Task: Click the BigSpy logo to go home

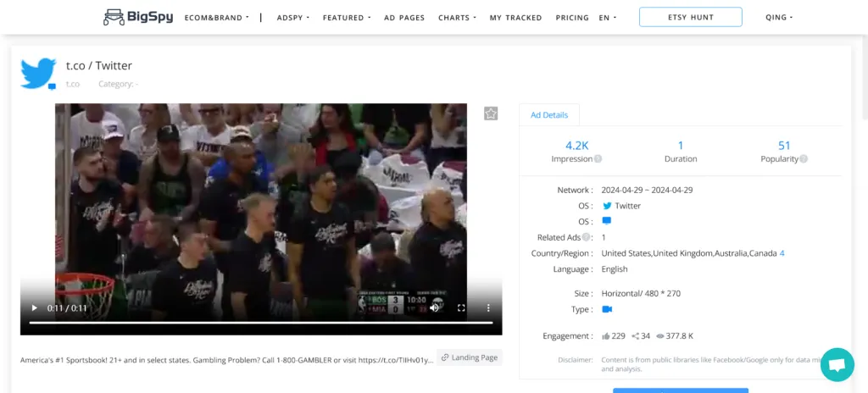Action: 137,17
